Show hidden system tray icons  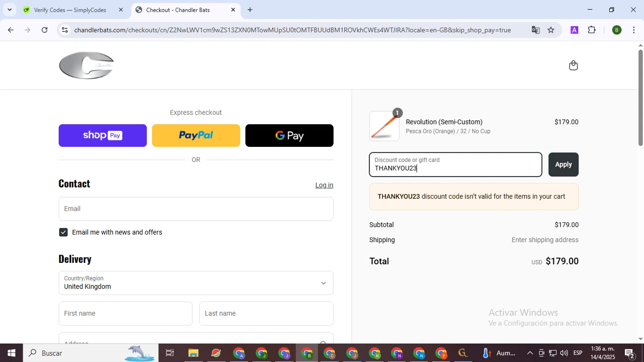coord(530,353)
